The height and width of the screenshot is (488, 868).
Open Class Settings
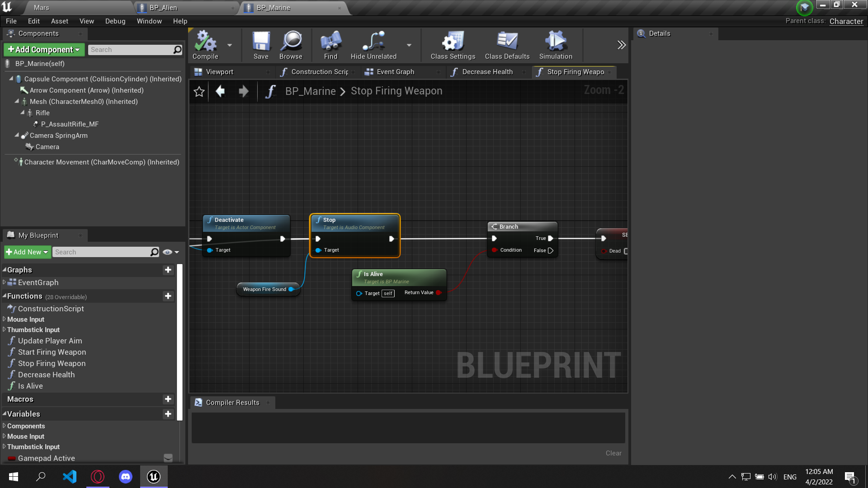pos(452,45)
